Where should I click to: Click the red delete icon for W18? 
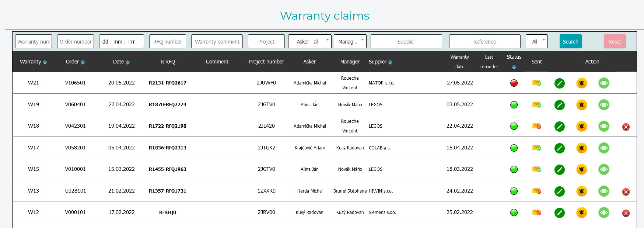click(626, 127)
